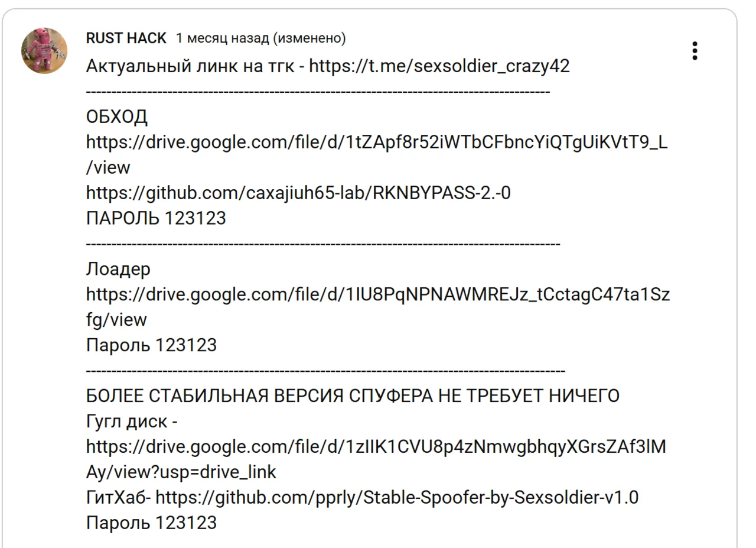Open the caxajiuh65-lab RKNBYPASS GitHub link
This screenshot has width=756, height=548.
(298, 193)
